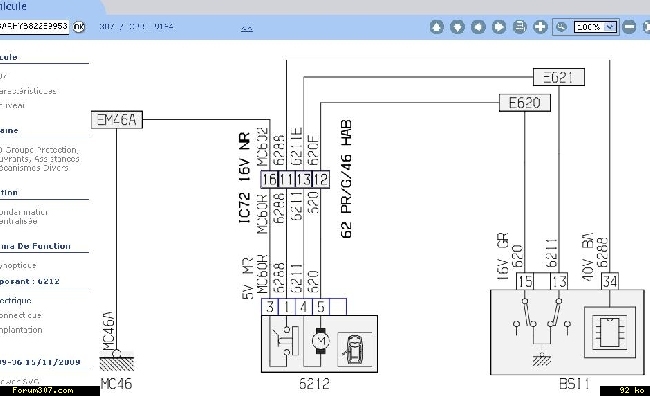The height and width of the screenshot is (396, 650).
Task: Click the pan right arrow icon
Action: pos(499,27)
